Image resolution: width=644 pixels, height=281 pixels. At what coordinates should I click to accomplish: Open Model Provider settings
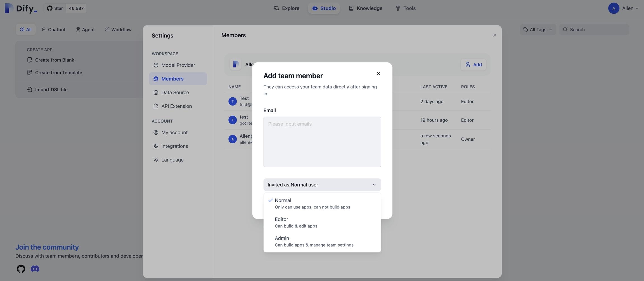pyautogui.click(x=178, y=65)
